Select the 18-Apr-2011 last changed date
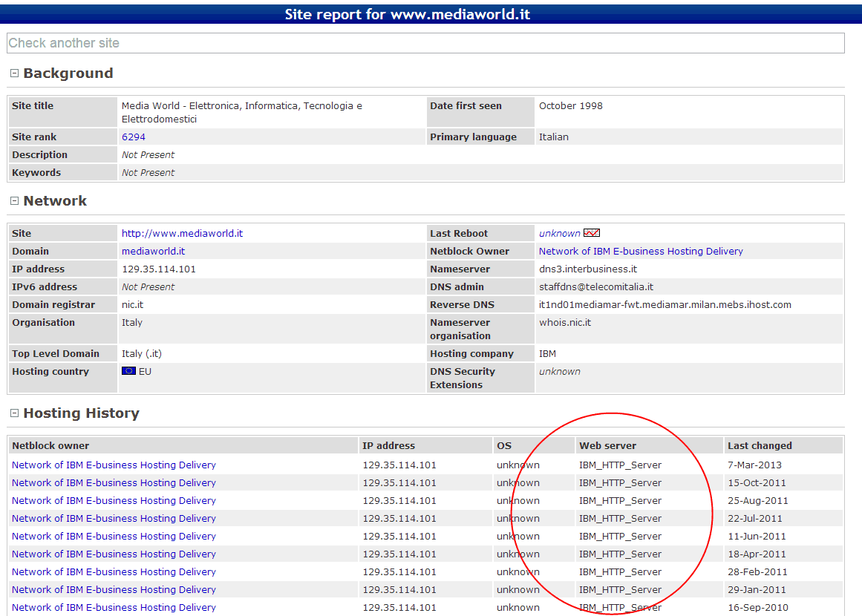Viewport: 862px width, 616px height. pyautogui.click(x=757, y=554)
